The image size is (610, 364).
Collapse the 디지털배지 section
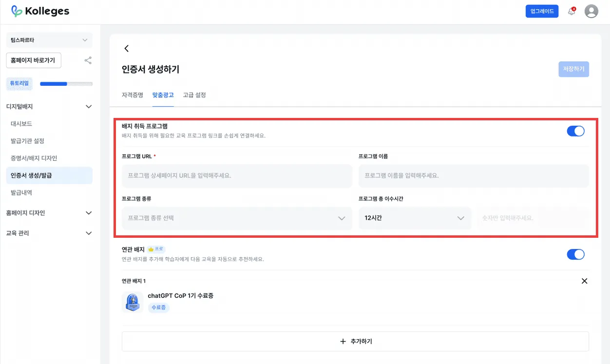point(89,106)
